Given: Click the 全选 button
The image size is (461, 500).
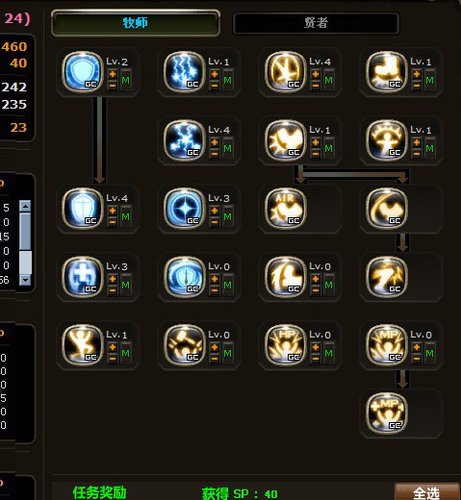Looking at the screenshot, I should [x=427, y=492].
